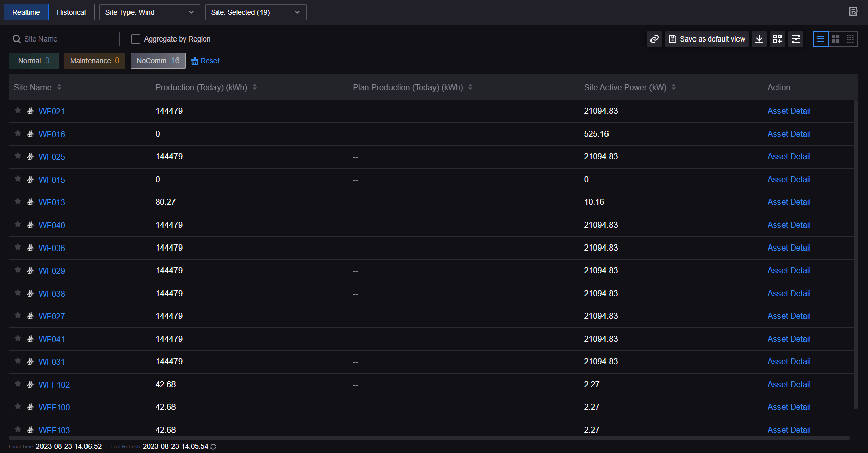Open WF036 site link
Screen dimensions: 868x453
52,248
